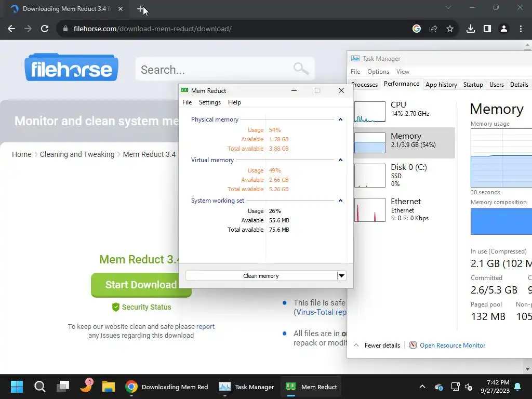Reload the filehorse page
The image size is (532, 399).
click(45, 29)
